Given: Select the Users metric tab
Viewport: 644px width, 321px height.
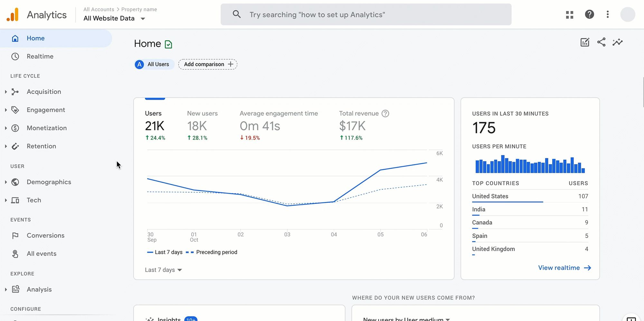Looking at the screenshot, I should (155, 125).
